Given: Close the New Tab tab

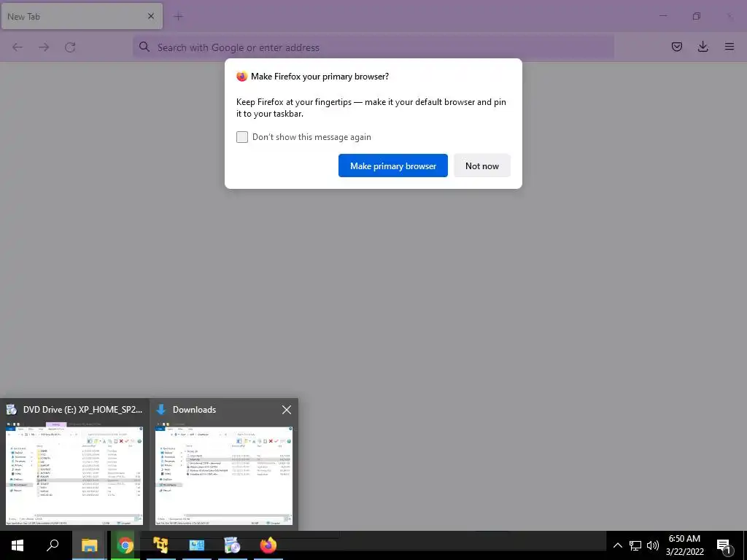Looking at the screenshot, I should pyautogui.click(x=150, y=16).
